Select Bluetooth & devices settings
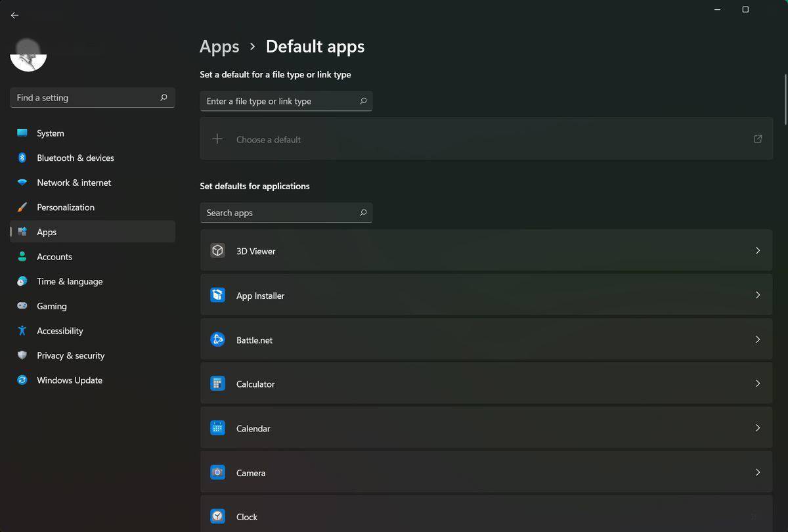The width and height of the screenshot is (788, 532). [x=75, y=158]
